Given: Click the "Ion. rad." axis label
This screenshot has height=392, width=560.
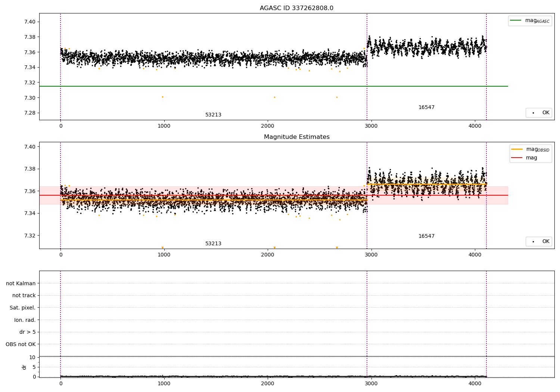Looking at the screenshot, I should pos(25,320).
